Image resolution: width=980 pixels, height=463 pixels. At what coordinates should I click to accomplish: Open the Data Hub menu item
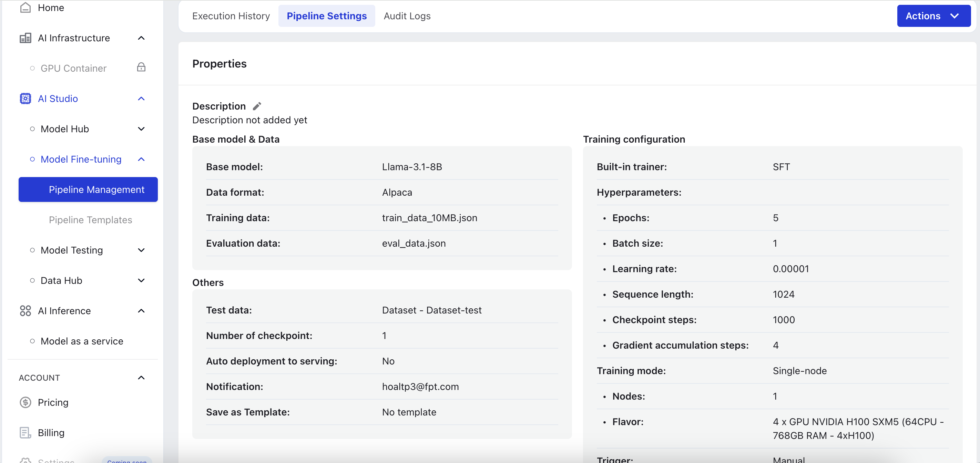61,281
